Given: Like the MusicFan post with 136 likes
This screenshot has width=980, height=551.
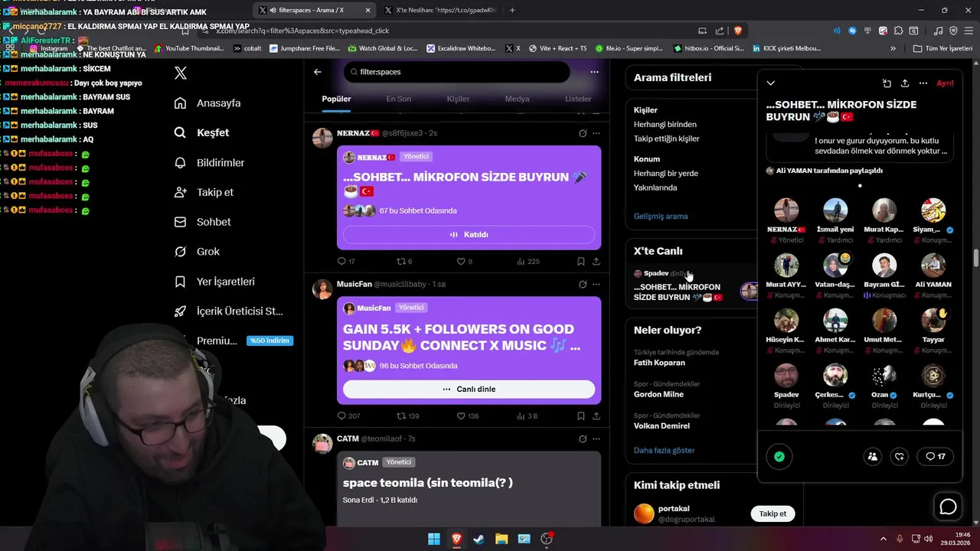Looking at the screenshot, I should [x=467, y=416].
